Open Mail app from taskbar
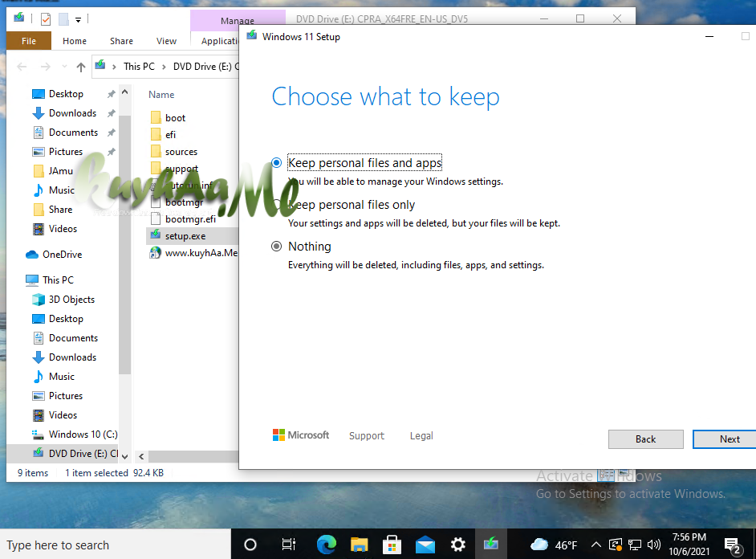The width and height of the screenshot is (756, 559). coord(425,545)
